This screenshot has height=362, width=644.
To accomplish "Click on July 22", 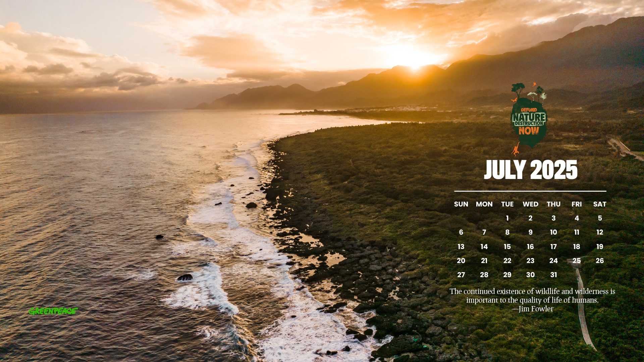I will 507,261.
